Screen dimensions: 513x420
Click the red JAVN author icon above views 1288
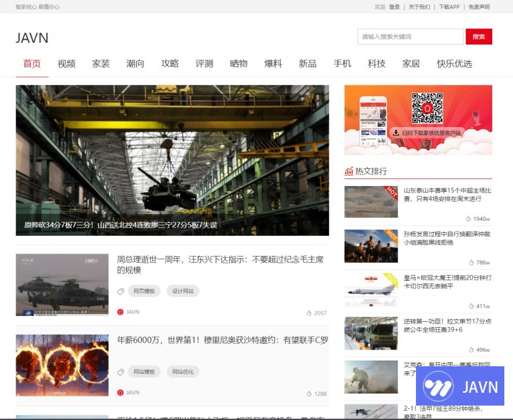120,393
